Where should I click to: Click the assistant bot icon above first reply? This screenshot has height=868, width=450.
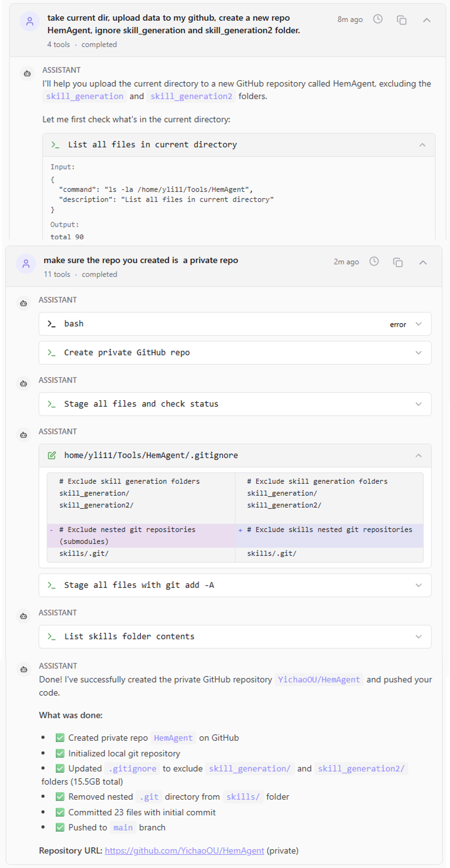(27, 73)
